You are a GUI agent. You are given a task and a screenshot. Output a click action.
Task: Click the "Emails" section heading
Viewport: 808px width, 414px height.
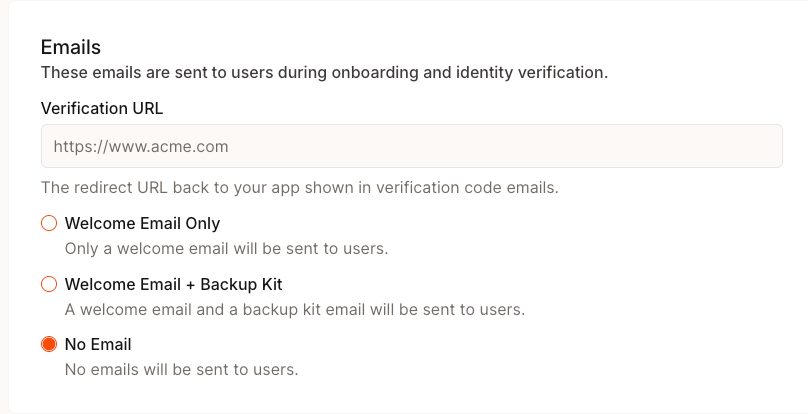pyautogui.click(x=71, y=46)
